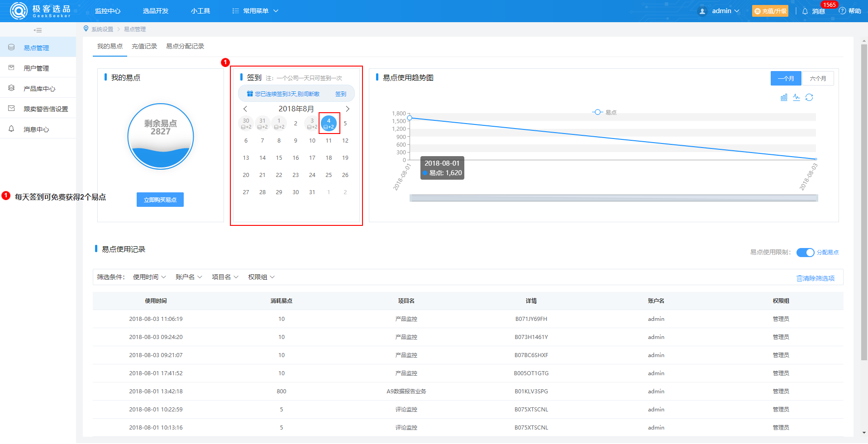Open 用户管理 in the sidebar
This screenshot has height=444, width=868.
point(38,68)
